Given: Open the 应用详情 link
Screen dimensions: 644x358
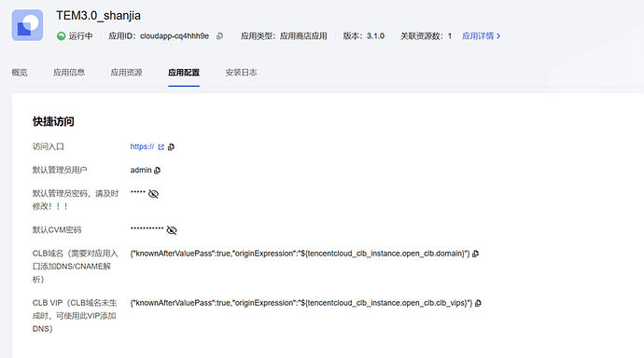Looking at the screenshot, I should coord(478,36).
